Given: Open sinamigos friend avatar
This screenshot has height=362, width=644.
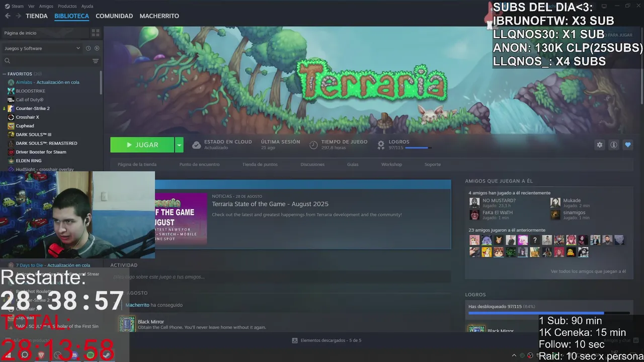Looking at the screenshot, I should point(555,215).
